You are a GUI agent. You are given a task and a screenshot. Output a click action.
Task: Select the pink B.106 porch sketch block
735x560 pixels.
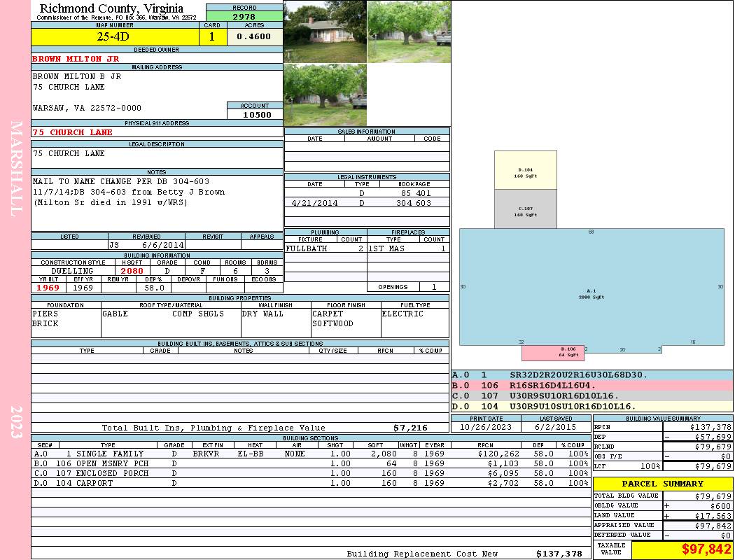click(552, 353)
